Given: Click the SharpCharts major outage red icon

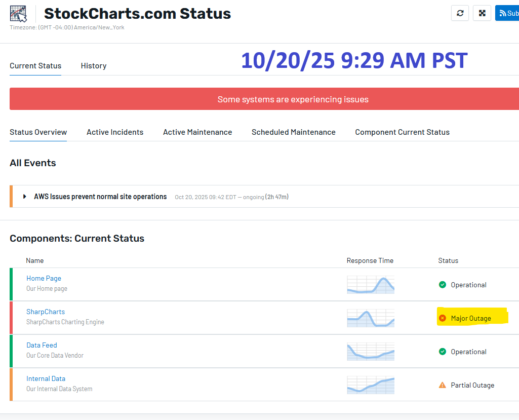Looking at the screenshot, I should pos(443,318).
